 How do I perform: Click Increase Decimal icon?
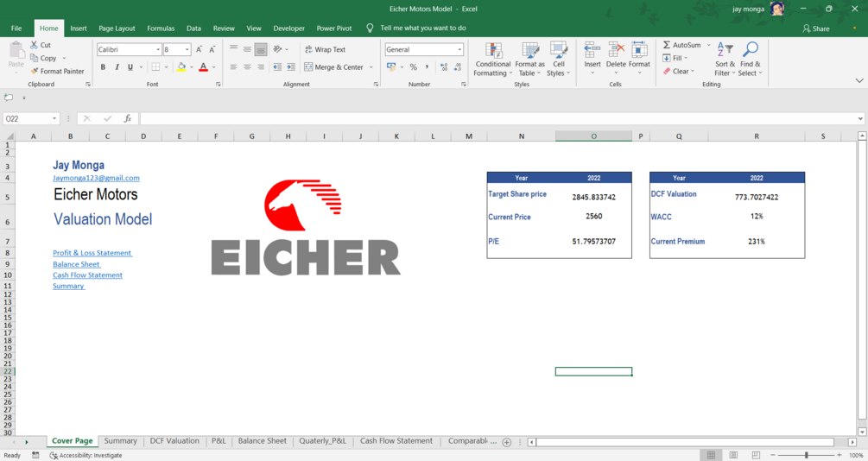point(444,67)
